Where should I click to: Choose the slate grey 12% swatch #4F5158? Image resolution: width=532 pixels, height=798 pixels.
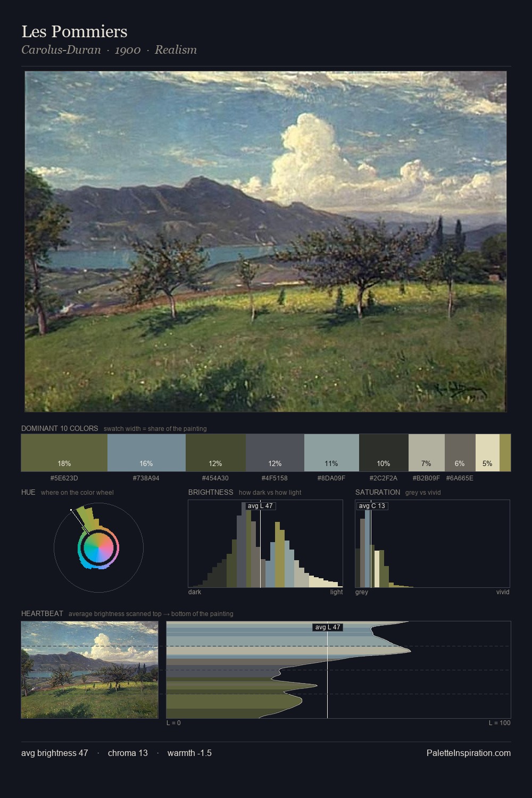(x=275, y=453)
